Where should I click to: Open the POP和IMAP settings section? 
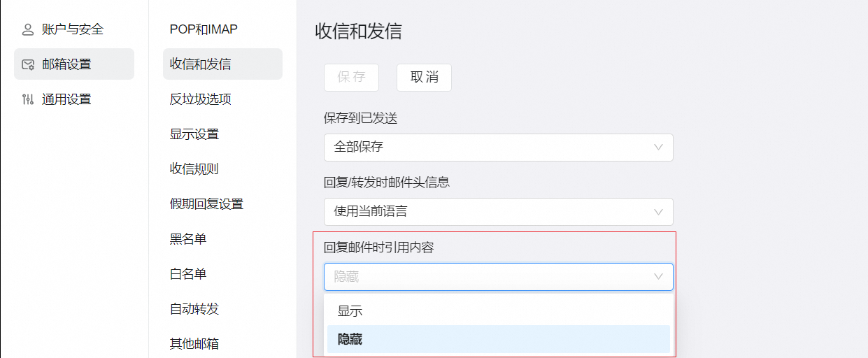coord(204,29)
